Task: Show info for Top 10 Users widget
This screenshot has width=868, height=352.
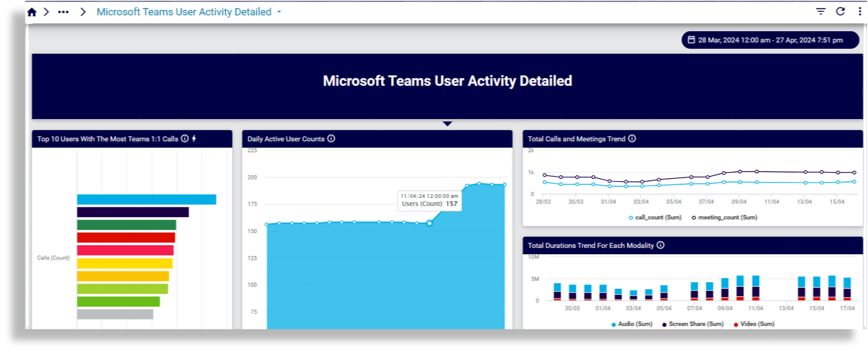Action: (185, 139)
